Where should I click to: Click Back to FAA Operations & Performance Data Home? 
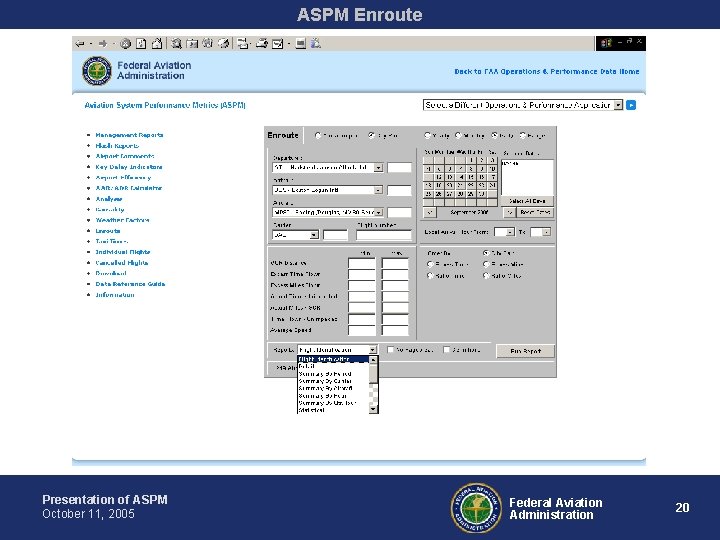(x=546, y=72)
